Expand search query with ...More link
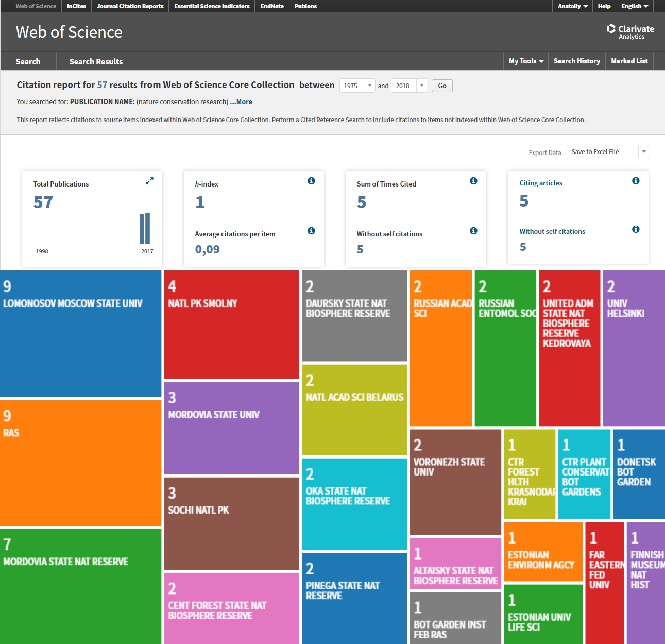The image size is (665, 644). point(241,101)
